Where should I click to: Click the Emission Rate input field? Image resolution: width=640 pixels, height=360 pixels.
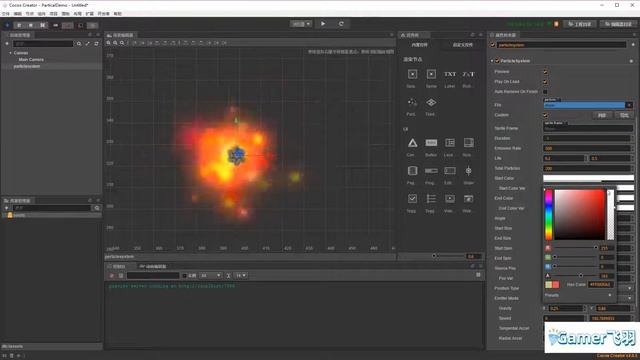(587, 148)
